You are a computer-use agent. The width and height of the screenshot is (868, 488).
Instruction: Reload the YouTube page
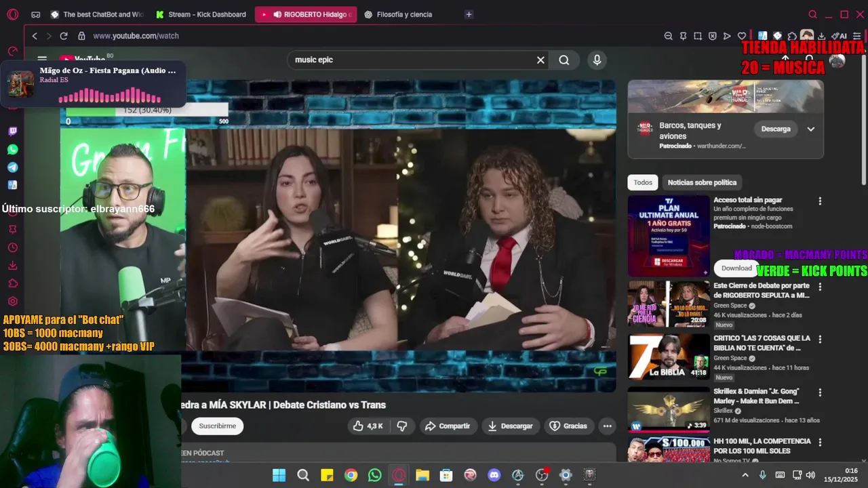coord(64,36)
